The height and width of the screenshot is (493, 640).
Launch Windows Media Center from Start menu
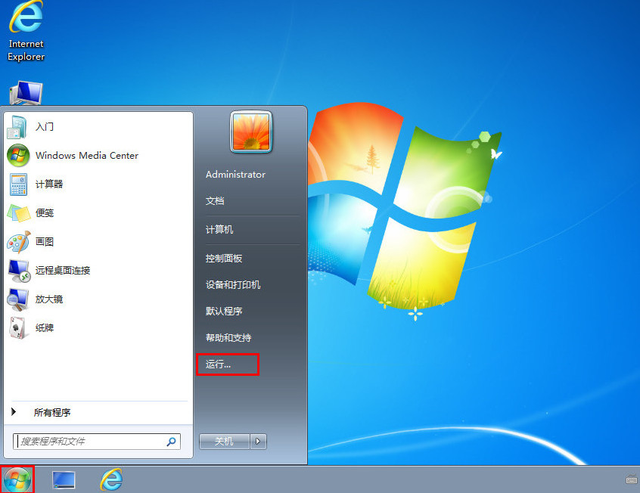86,156
